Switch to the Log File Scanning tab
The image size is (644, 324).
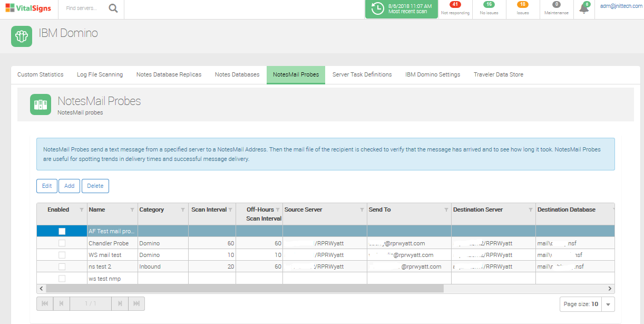(100, 74)
